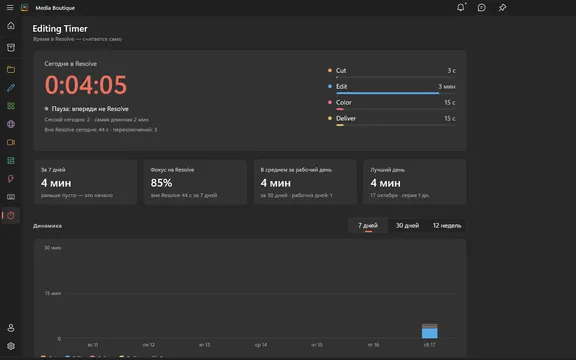
Task: Click the 3 мин Edit value
Action: (x=447, y=86)
